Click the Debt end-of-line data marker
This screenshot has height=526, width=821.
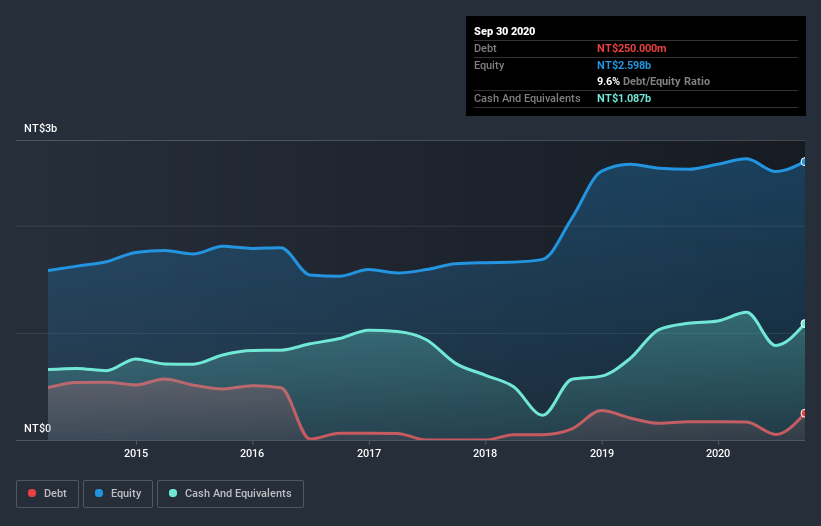tap(804, 413)
